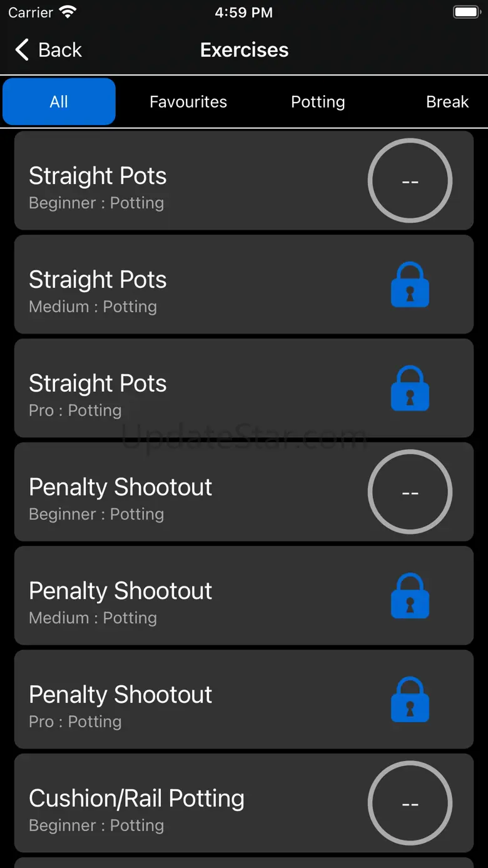Tap the lock icon on Penalty Shootout Medium
This screenshot has height=868, width=488.
(x=410, y=596)
